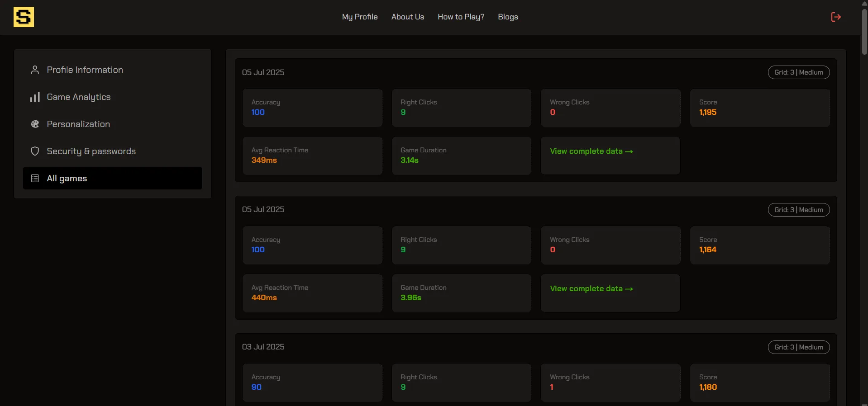Click the Security shield icon
Screen dimensions: 868x406
[35, 151]
